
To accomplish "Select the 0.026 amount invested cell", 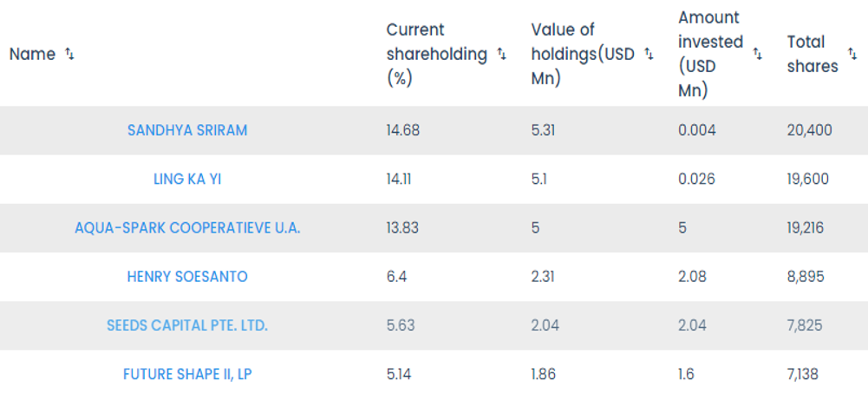I will tap(697, 179).
